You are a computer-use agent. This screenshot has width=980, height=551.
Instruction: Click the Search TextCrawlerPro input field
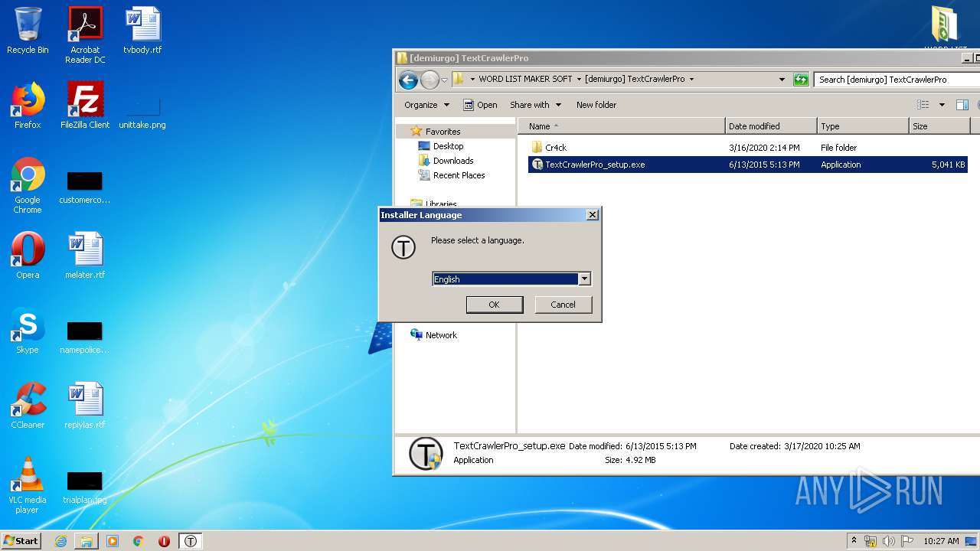[x=897, y=80]
